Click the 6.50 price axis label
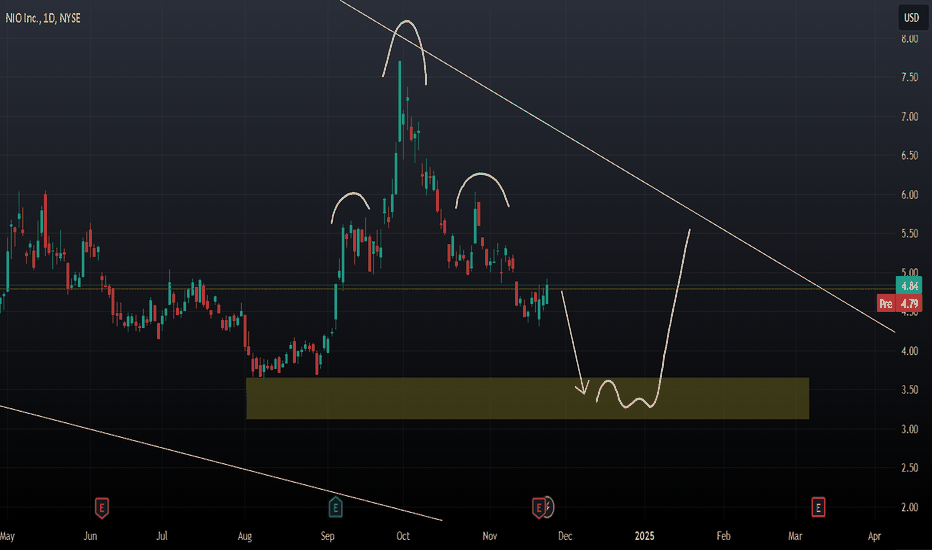932x550 pixels. [909, 155]
